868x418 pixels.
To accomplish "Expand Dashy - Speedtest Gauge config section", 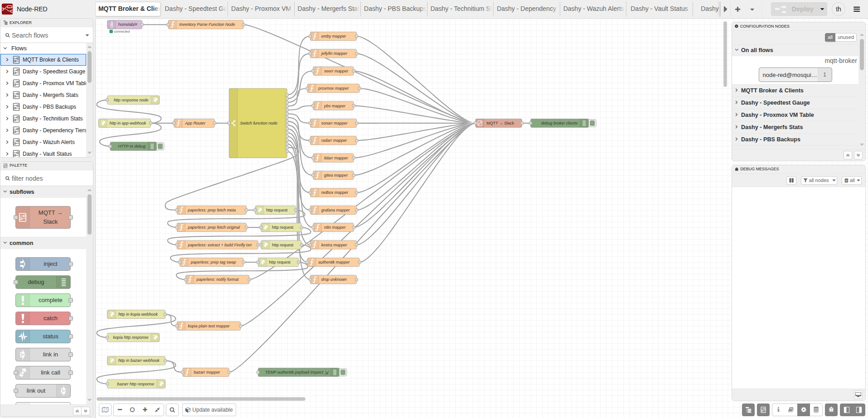I will pos(795,103).
